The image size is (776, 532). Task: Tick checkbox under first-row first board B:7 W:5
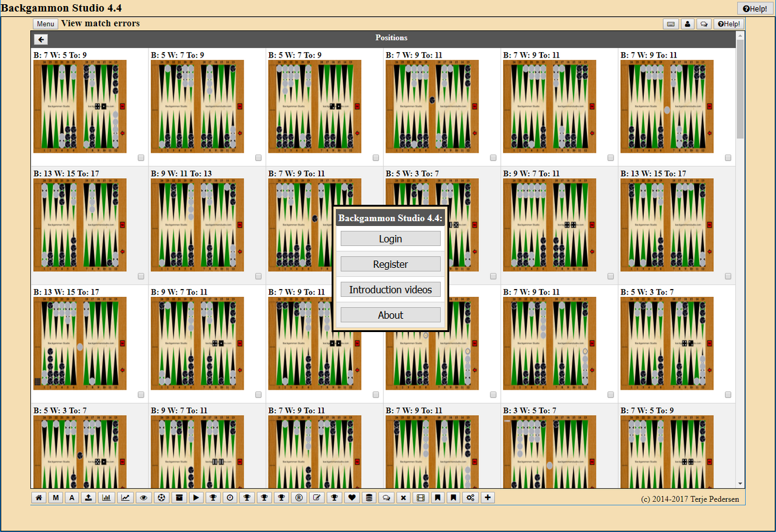141,158
